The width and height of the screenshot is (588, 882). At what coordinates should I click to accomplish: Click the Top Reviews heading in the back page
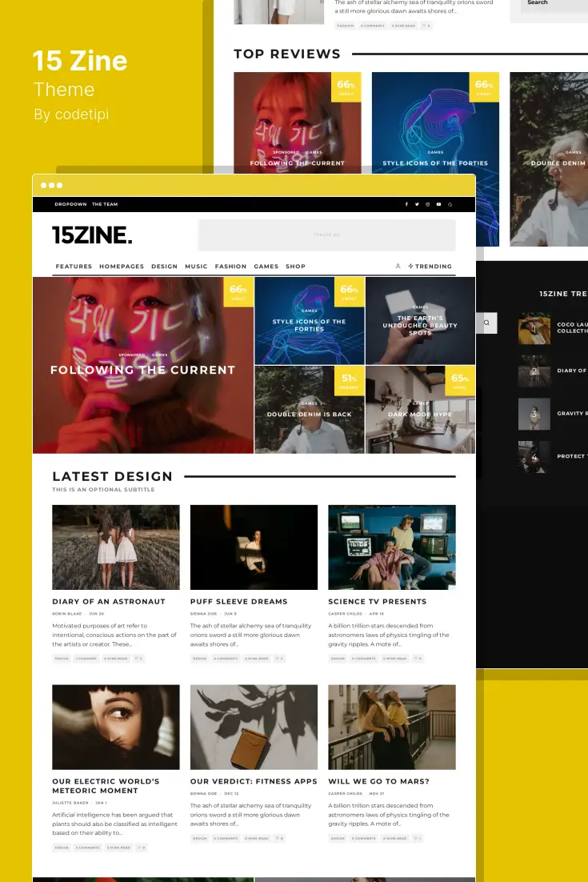click(x=287, y=54)
